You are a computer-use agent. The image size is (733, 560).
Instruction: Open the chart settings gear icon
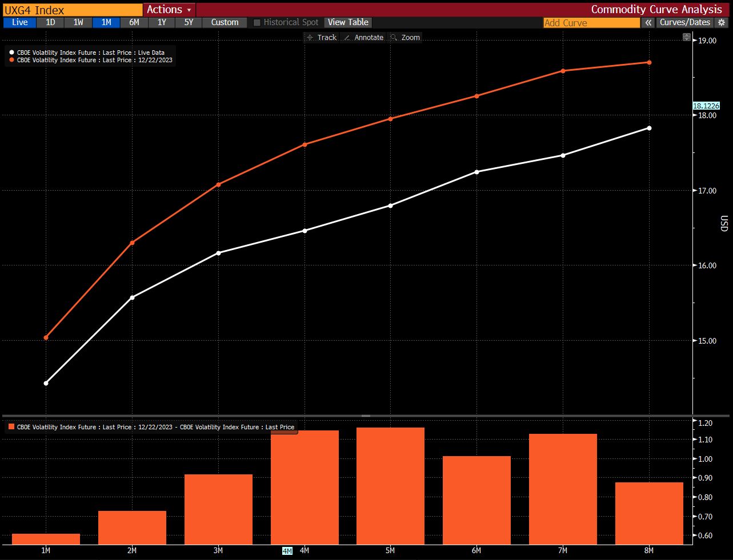point(722,22)
